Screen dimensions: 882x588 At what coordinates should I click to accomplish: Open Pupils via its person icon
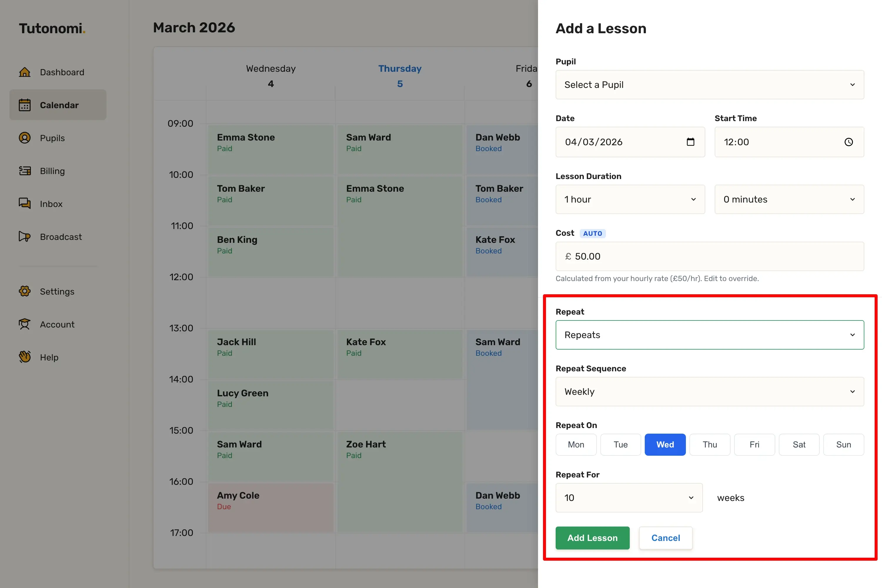[x=25, y=138]
